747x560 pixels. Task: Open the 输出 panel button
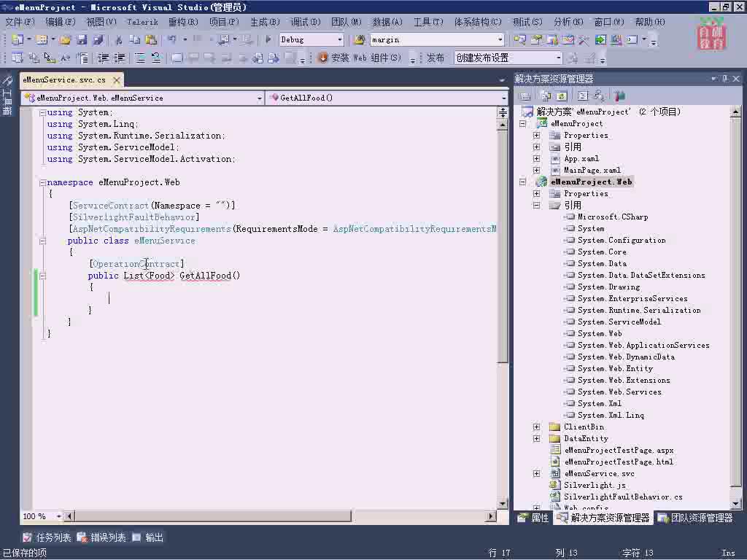(147, 537)
